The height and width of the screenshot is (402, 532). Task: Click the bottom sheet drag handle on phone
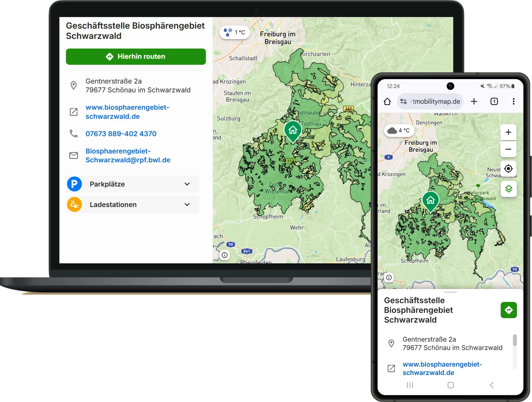click(450, 292)
